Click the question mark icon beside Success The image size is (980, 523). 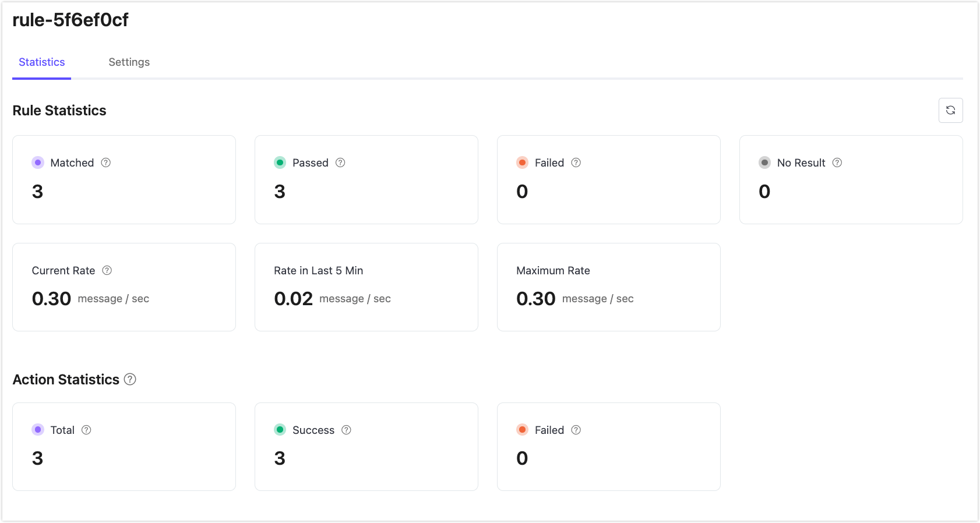click(346, 430)
